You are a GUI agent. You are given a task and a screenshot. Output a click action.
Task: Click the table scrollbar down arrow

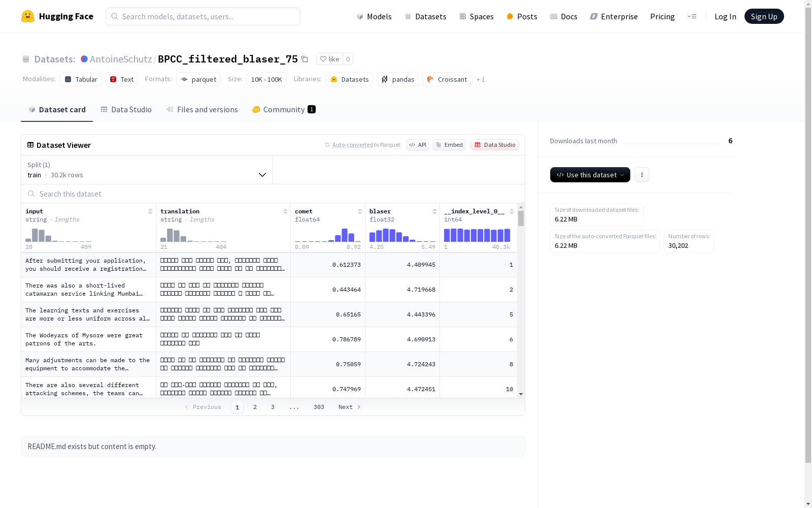(521, 394)
